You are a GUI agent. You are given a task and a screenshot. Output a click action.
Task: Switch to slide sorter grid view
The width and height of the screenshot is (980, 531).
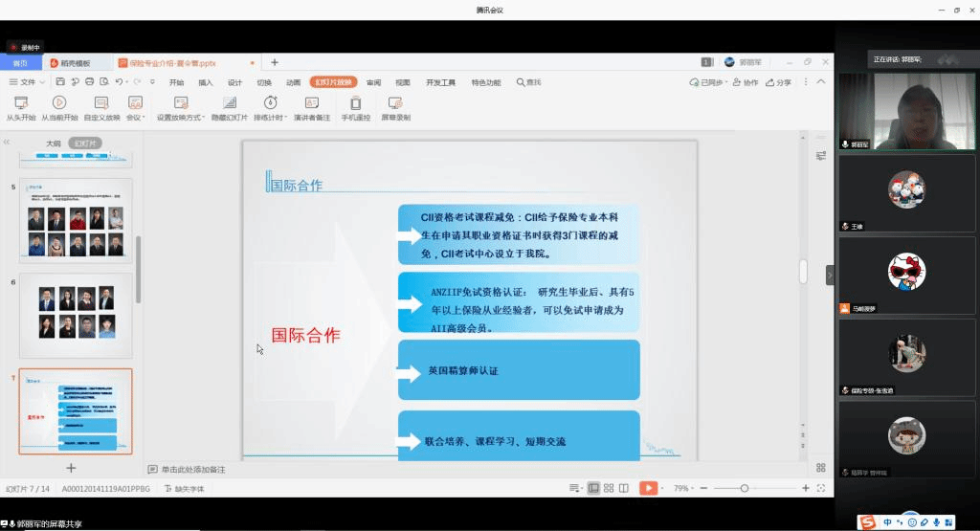coord(609,488)
